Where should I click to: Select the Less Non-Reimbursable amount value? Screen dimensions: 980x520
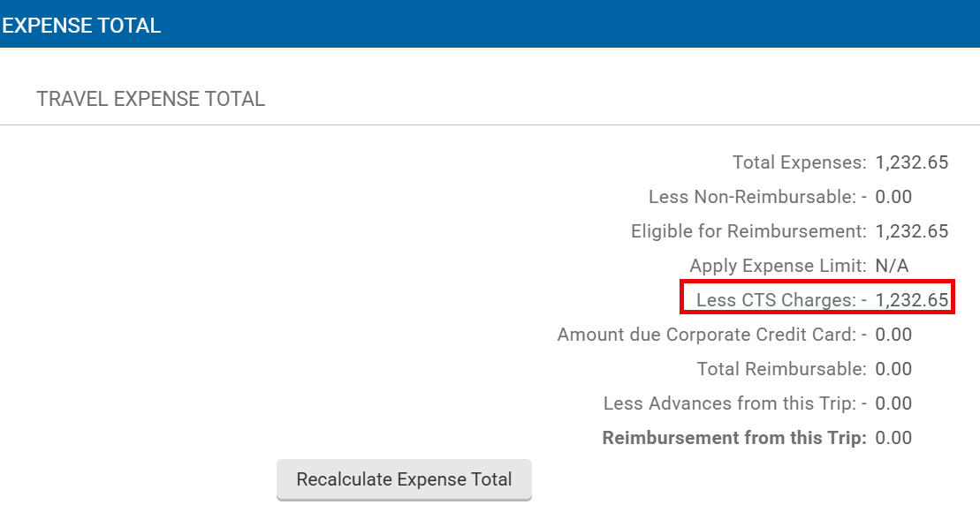pos(893,197)
